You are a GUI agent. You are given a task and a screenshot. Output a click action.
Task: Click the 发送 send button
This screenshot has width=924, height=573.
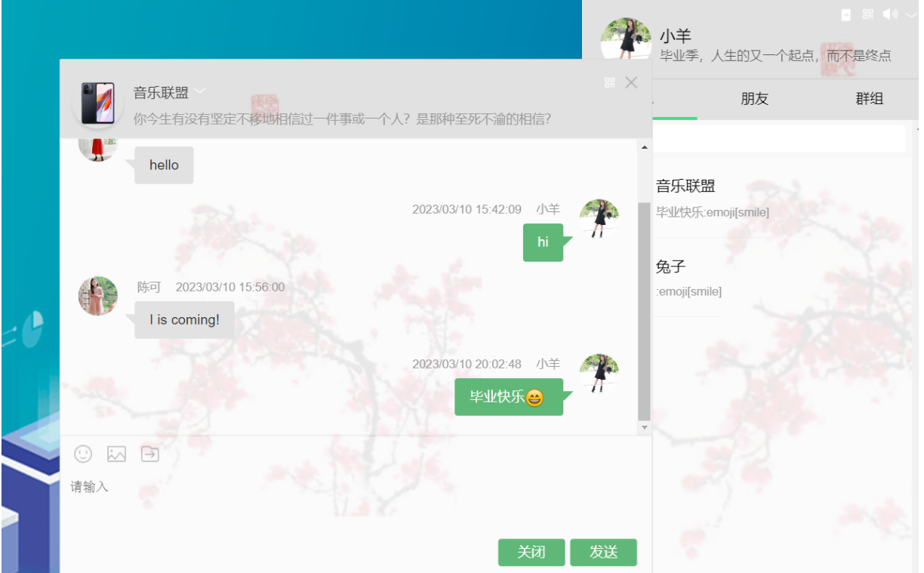point(603,552)
